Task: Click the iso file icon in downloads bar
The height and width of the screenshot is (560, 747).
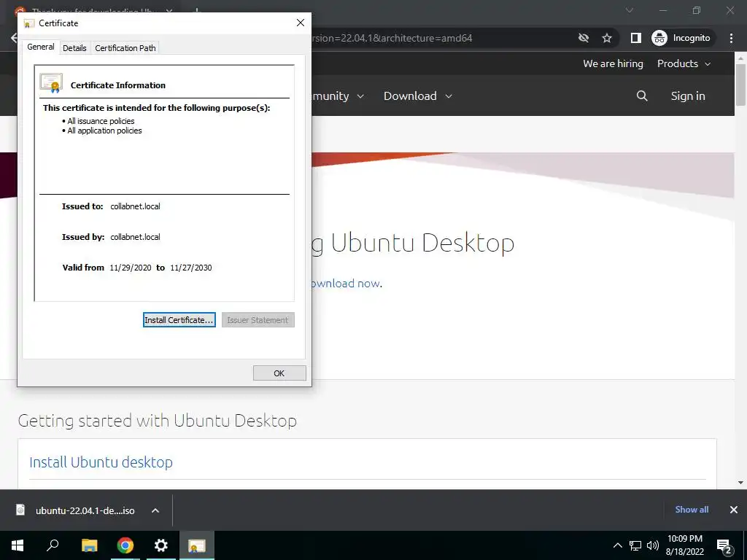Action: coord(20,510)
